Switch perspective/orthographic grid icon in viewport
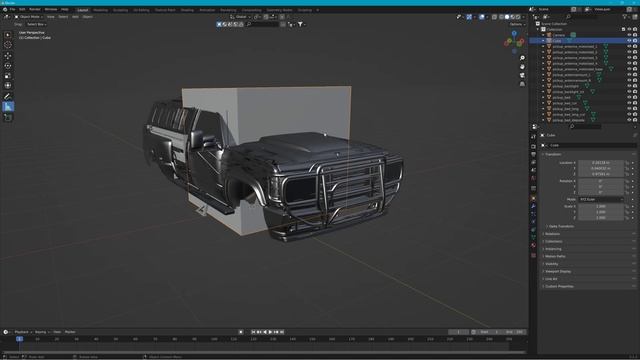 (522, 84)
